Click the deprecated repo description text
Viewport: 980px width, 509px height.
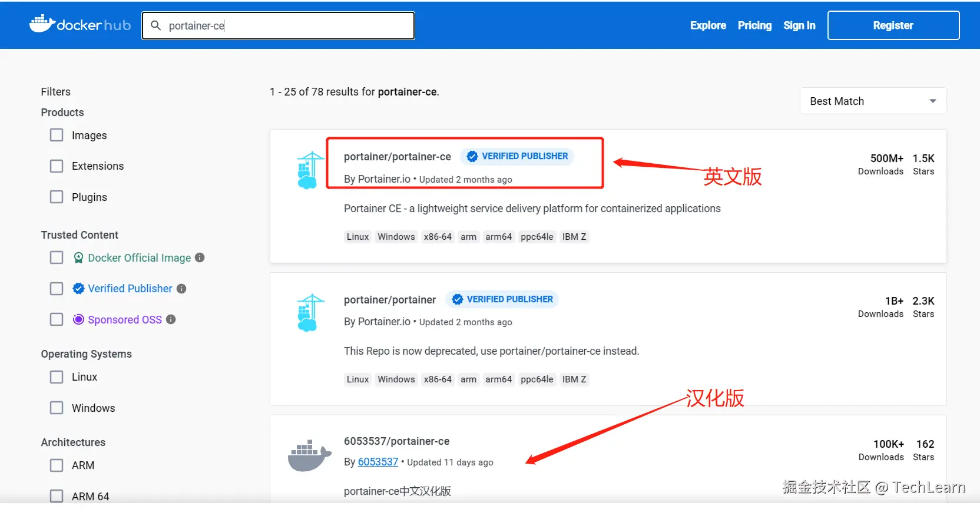click(491, 351)
